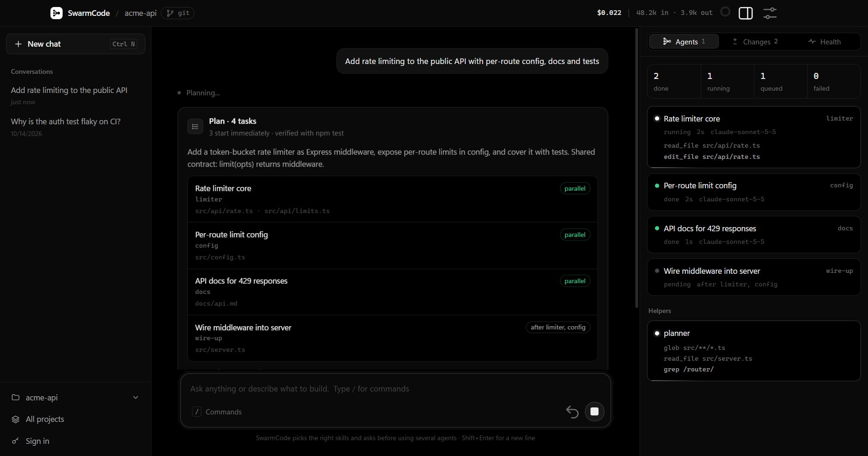Click the acme-api breadcrumb in the header
The height and width of the screenshot is (456, 868).
[x=140, y=13]
